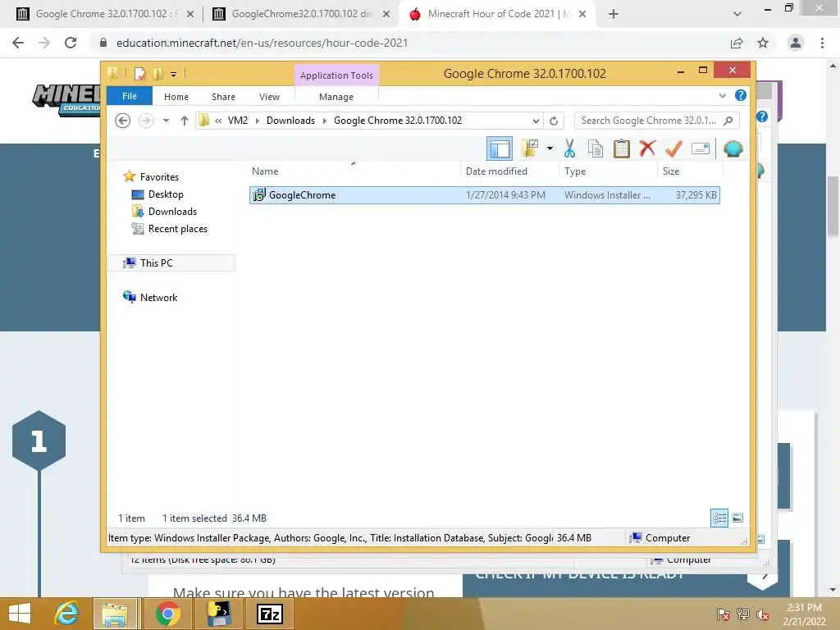Toggle the navigation pane layout icon

(x=500, y=148)
